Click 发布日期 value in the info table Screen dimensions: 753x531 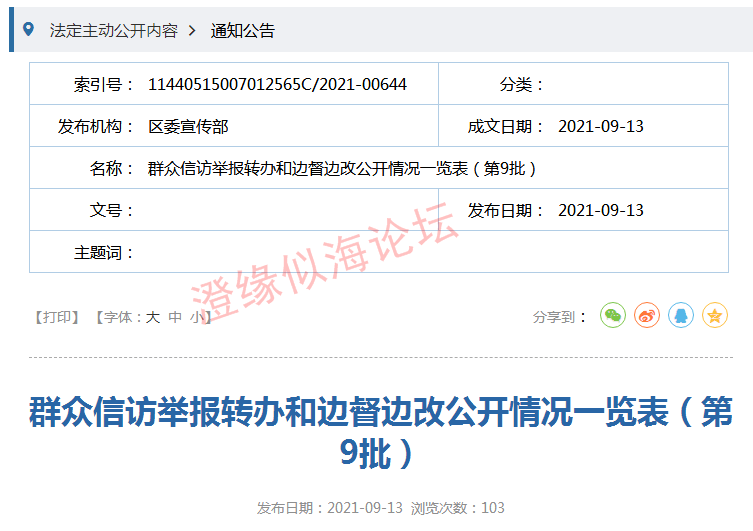pos(601,210)
